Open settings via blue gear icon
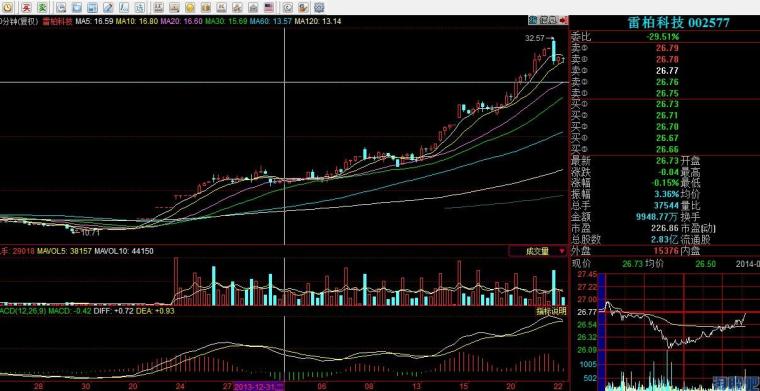This screenshot has height=391, width=760. [x=319, y=7]
